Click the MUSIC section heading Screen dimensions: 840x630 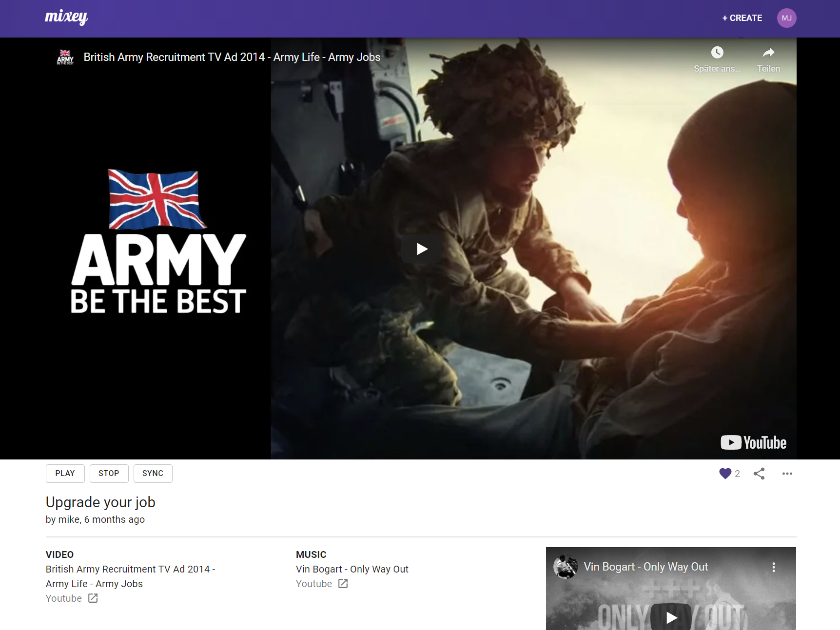[x=311, y=554]
